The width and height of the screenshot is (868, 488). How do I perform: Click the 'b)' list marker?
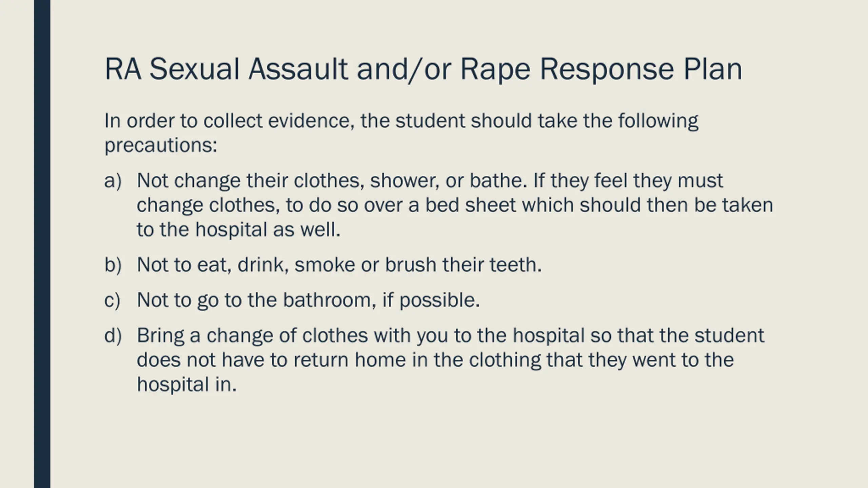pos(113,265)
